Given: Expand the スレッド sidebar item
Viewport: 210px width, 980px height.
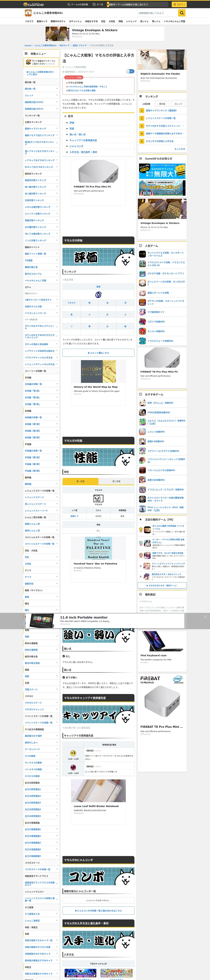Looking at the screenshot, I should pos(41,96).
